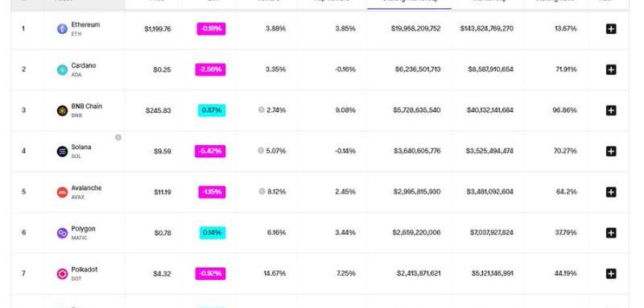Click the Polygon MATIC logo icon
644x308 pixels.
coord(62,233)
